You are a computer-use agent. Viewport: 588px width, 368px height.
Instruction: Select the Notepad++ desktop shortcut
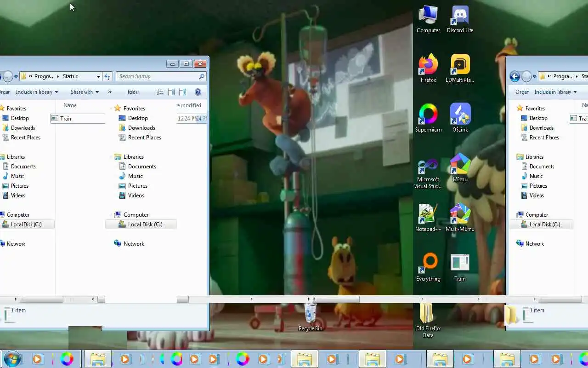[428, 218]
